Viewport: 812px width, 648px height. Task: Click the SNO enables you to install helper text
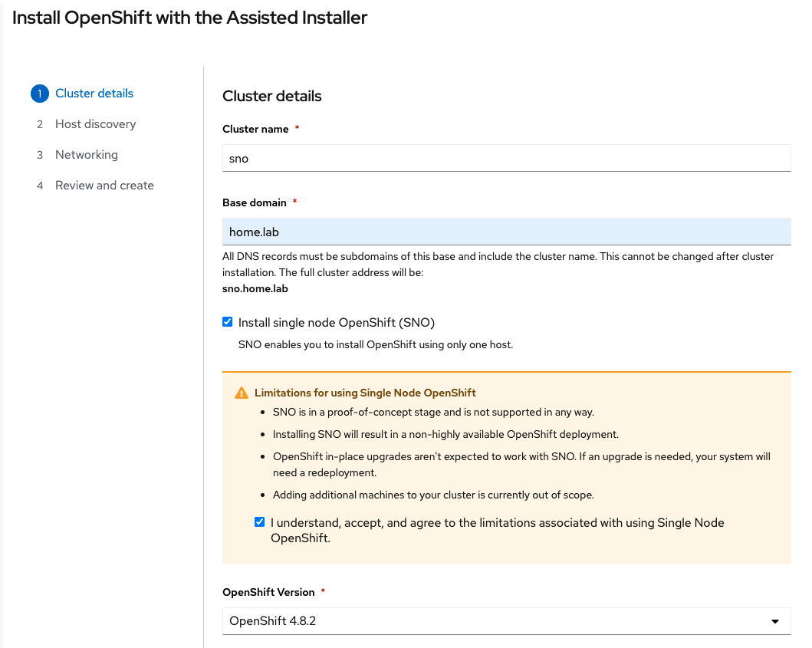(376, 345)
